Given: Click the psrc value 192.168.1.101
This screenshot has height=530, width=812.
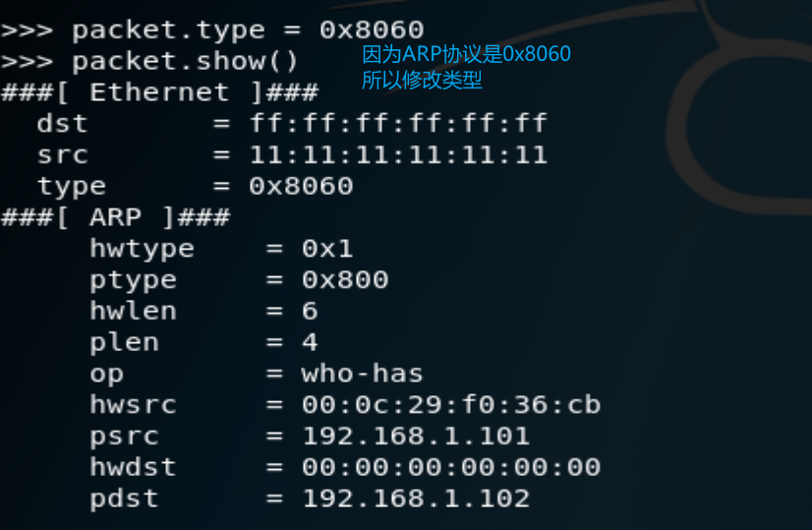Looking at the screenshot, I should click(x=416, y=436).
